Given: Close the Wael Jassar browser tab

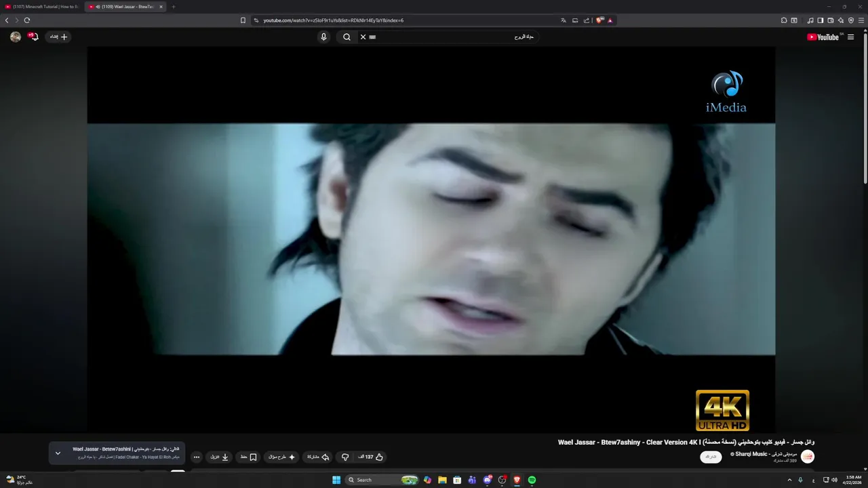Looking at the screenshot, I should pos(161,7).
